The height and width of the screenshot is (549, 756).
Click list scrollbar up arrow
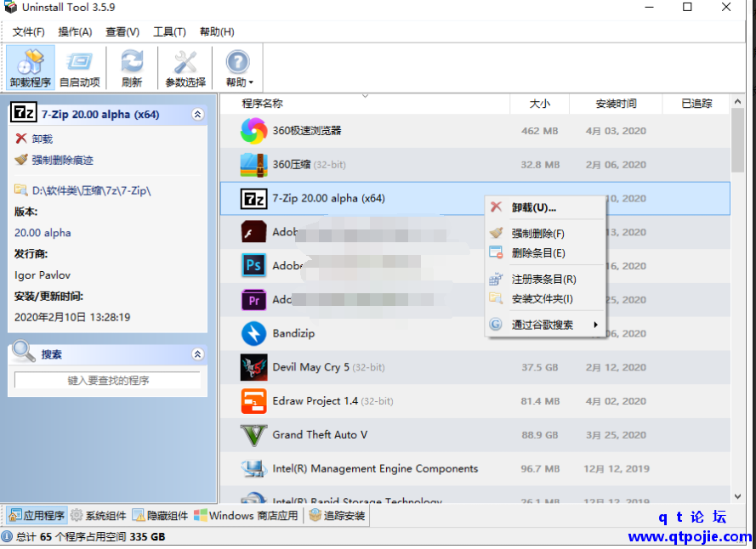click(x=737, y=101)
